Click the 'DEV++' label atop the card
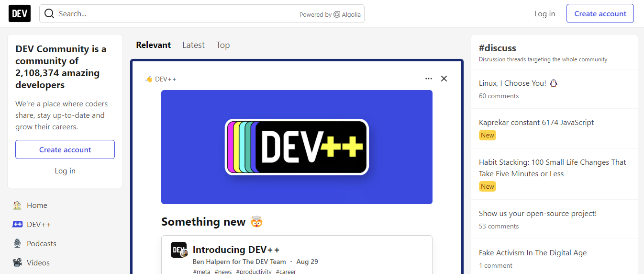644x274 pixels. 166,79
